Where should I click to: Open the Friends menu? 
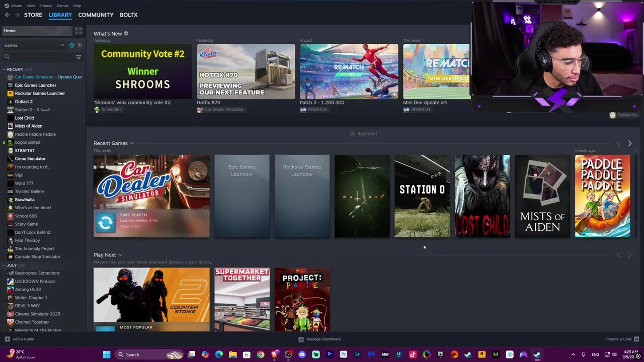point(45,6)
